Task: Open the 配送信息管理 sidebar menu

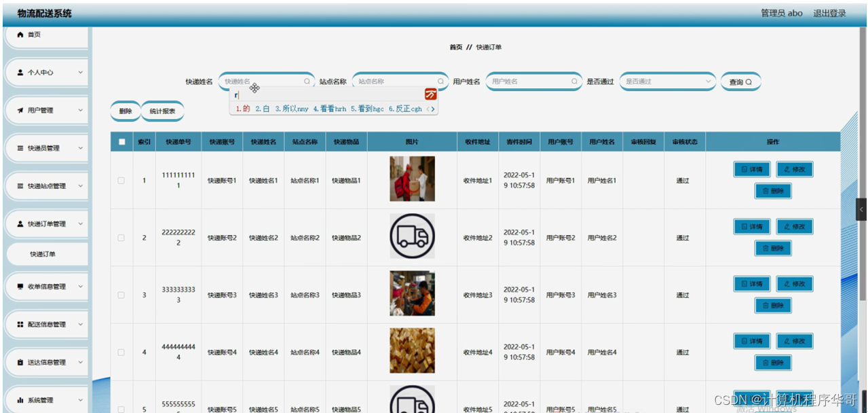Action: (47, 325)
